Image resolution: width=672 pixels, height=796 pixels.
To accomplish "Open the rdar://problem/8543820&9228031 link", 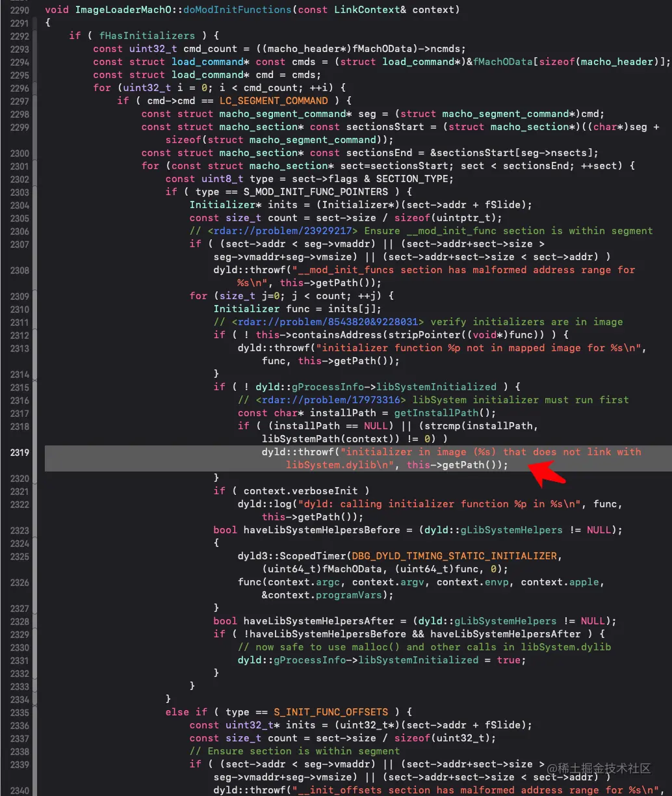I will pos(328,322).
